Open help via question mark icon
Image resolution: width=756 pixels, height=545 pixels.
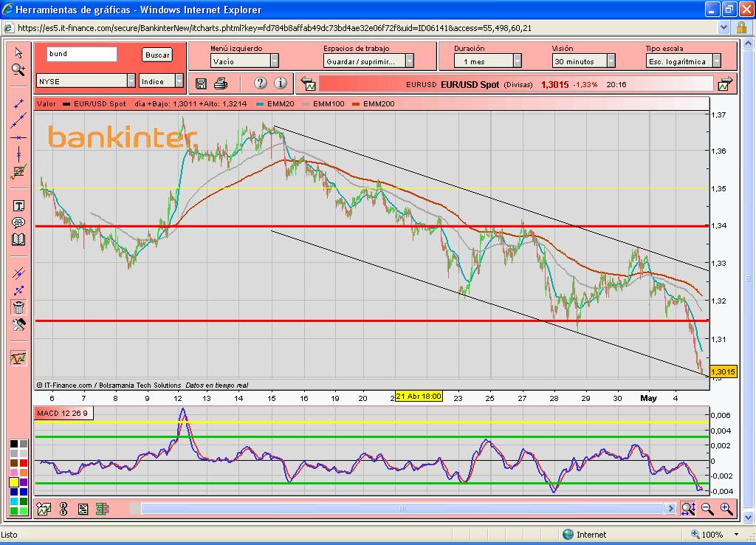click(x=260, y=83)
